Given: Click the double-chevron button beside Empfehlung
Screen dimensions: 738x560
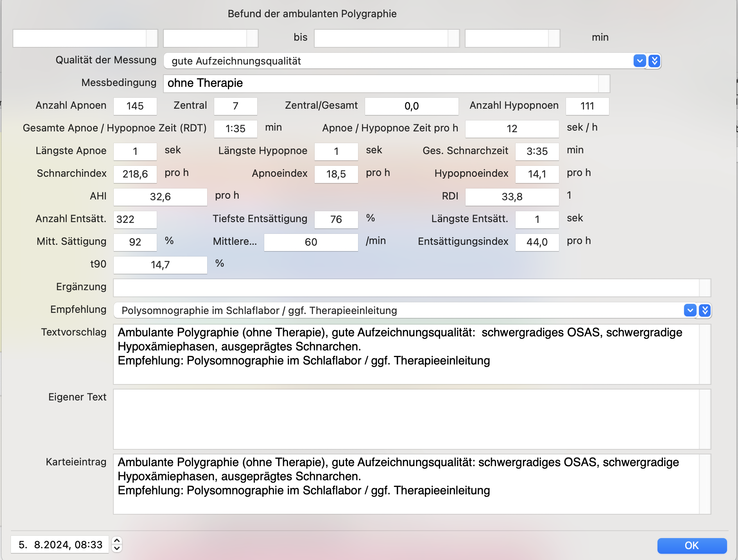Looking at the screenshot, I should (x=705, y=311).
